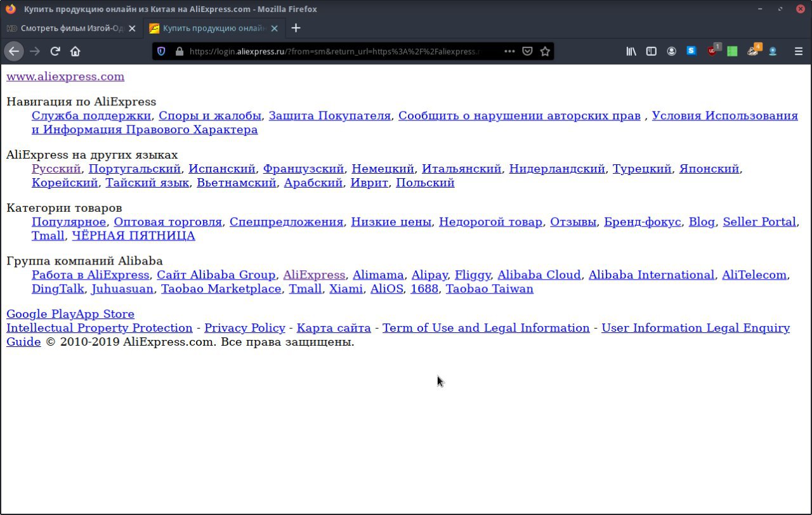
Task: Go back with the Back arrow button
Action: pos(14,51)
